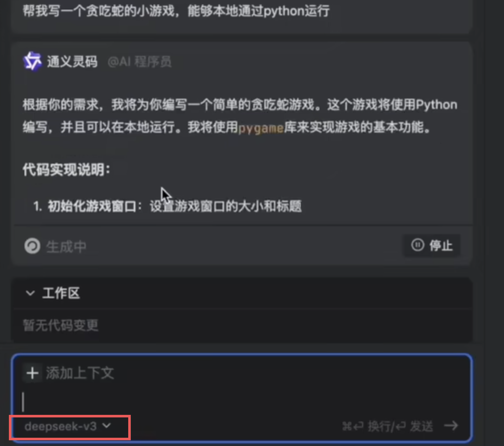Click the 通义灵码 logo icon

click(x=32, y=61)
